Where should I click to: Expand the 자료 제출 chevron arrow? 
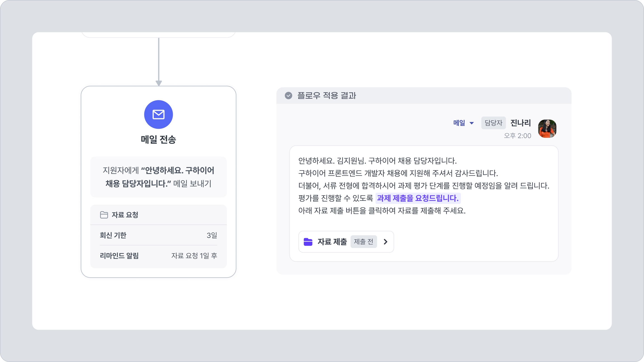point(386,242)
